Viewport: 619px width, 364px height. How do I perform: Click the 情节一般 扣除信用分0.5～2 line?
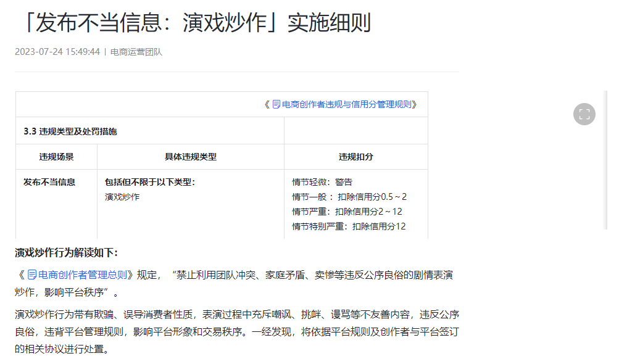point(349,197)
